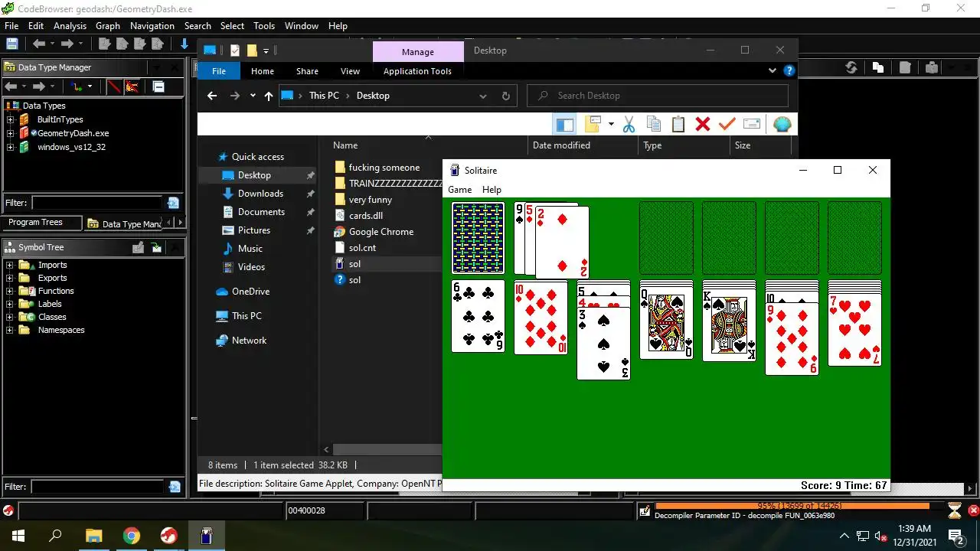Expand the Namespaces node in Symbol Tree
Screen dimensions: 980x551
[x=10, y=330]
